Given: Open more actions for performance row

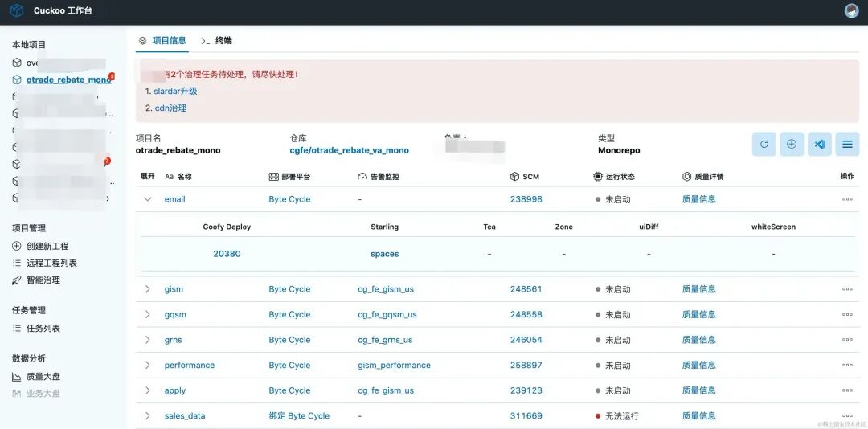Looking at the screenshot, I should 847,366.
